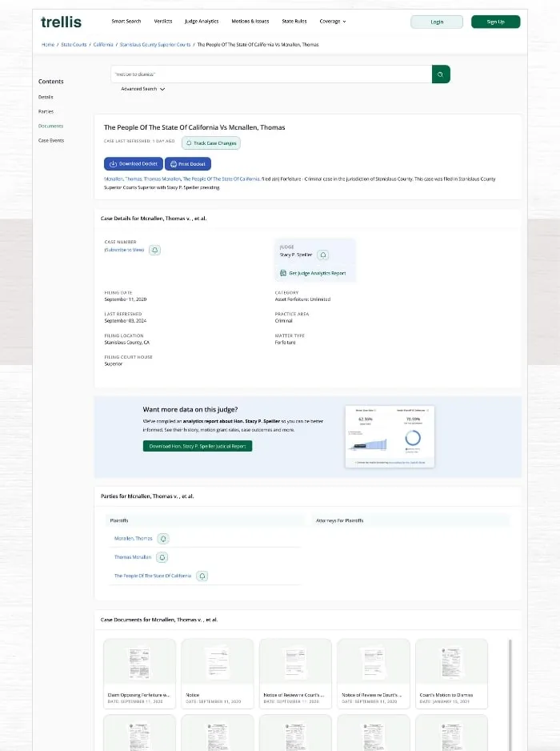Click the green search magnifier button
Screen dimensions: 560x751
click(x=441, y=74)
